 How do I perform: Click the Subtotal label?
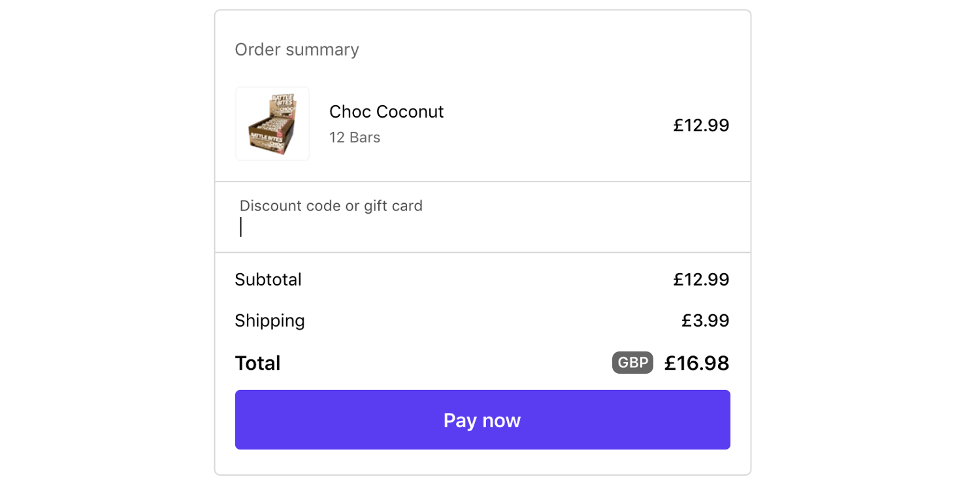tap(268, 280)
